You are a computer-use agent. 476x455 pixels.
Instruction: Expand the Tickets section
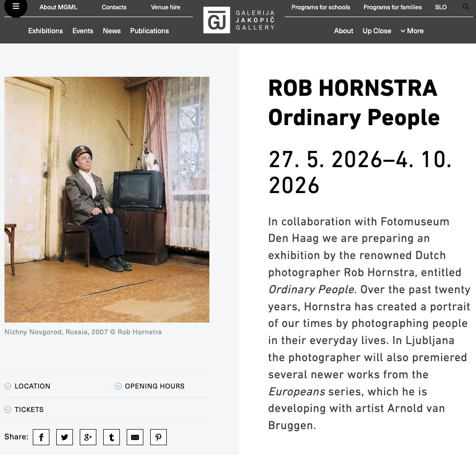(29, 410)
